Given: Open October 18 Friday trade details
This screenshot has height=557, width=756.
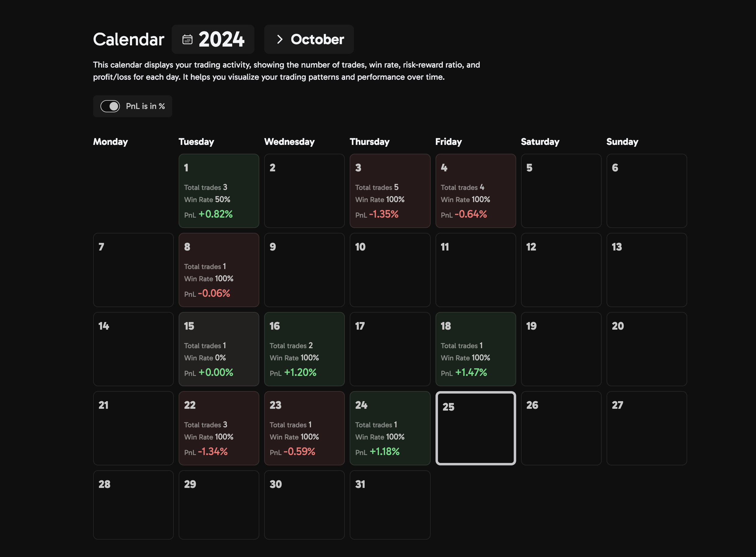Looking at the screenshot, I should (x=475, y=349).
